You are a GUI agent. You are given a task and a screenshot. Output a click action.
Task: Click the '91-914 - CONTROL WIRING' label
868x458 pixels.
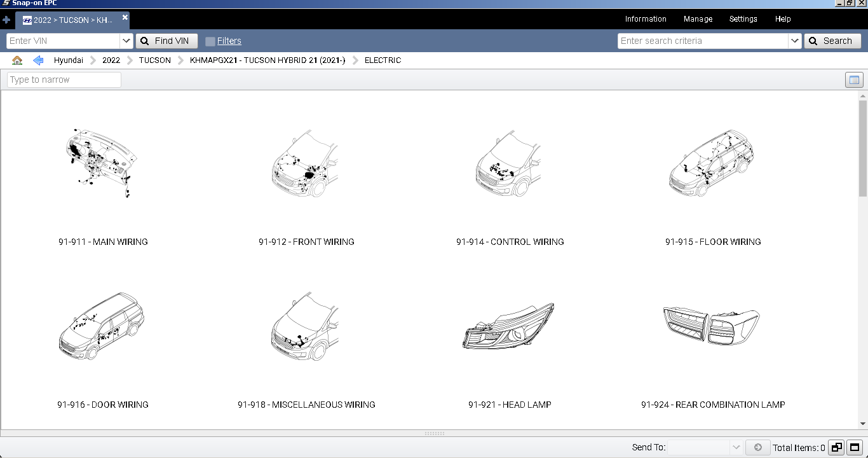510,242
